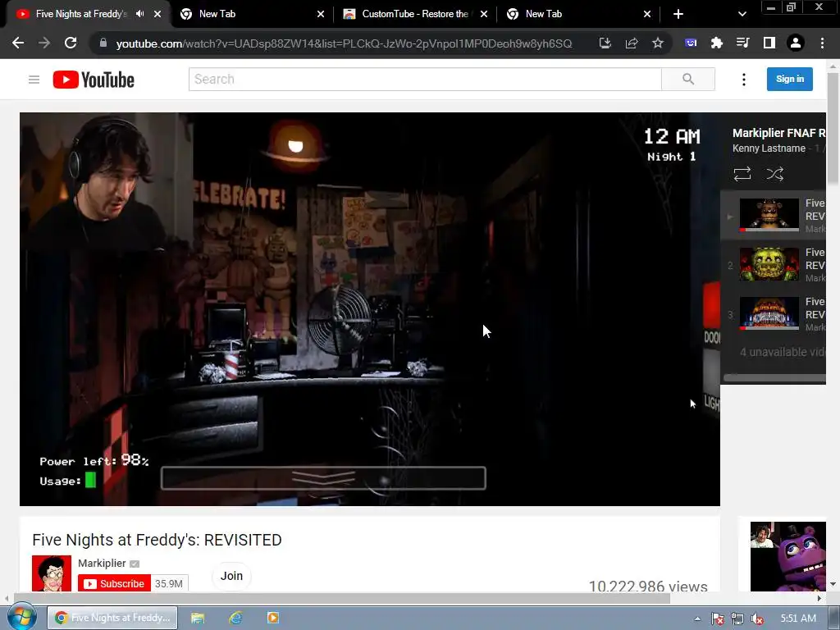Install app icon in address bar
The height and width of the screenshot is (630, 840).
tap(605, 43)
